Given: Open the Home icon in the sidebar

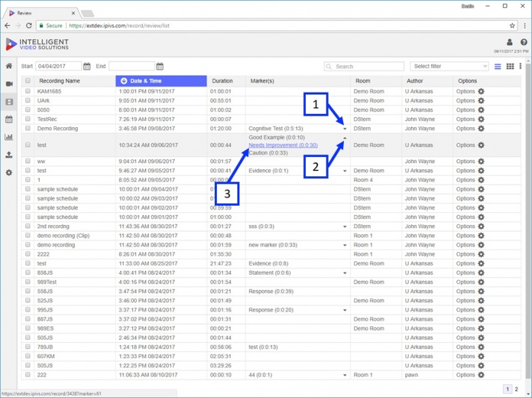Looking at the screenshot, I should [9, 66].
